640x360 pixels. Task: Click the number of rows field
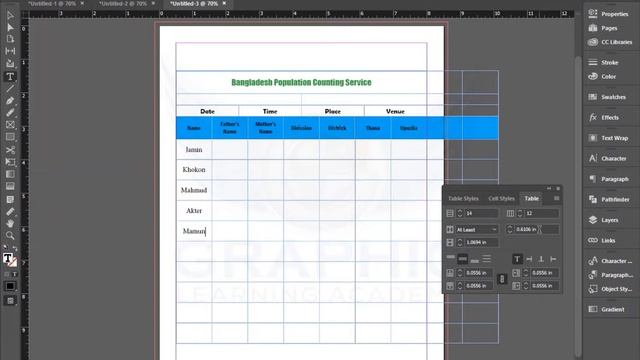tap(481, 213)
